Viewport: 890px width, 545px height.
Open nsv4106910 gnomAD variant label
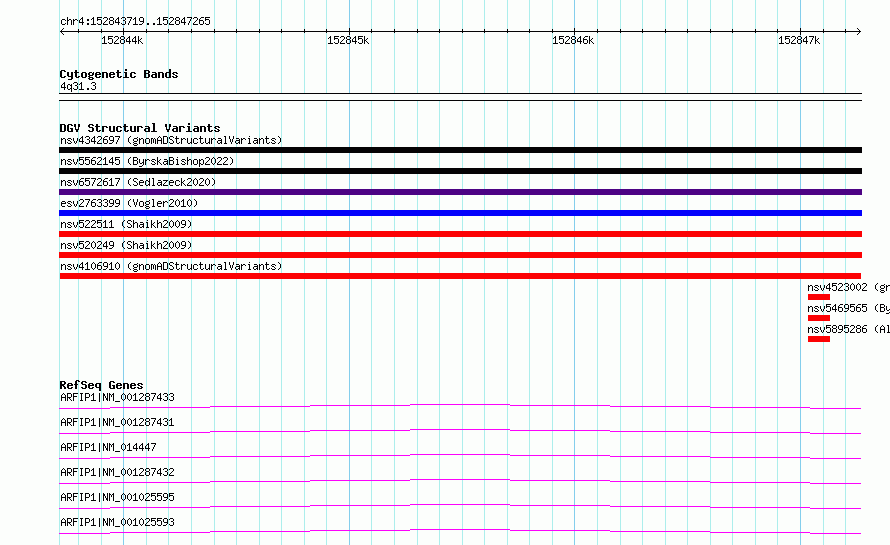171,266
